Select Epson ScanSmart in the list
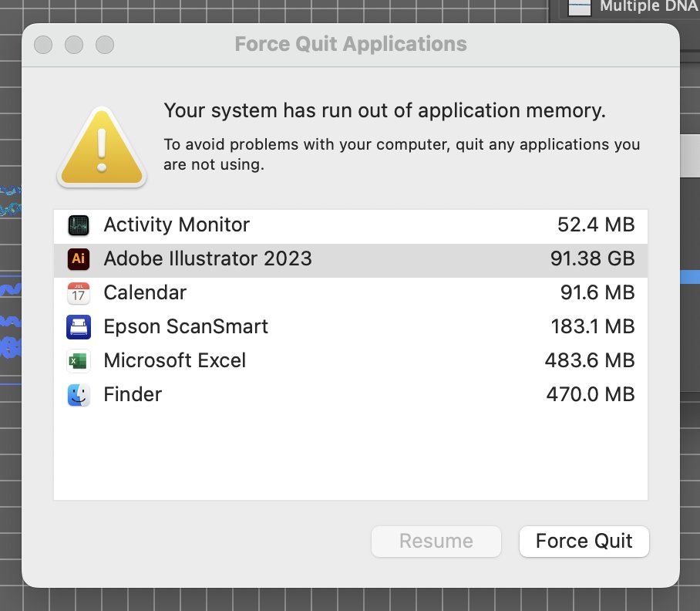This screenshot has width=700, height=611. pos(351,327)
